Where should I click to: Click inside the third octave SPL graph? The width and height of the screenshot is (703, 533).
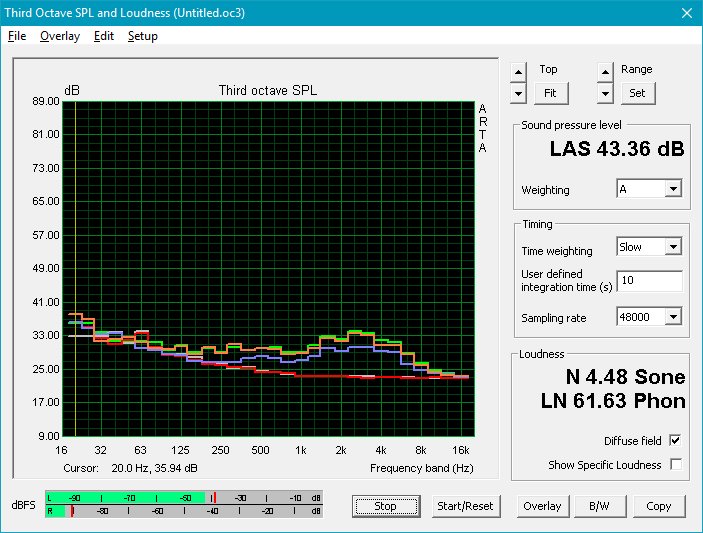268,269
